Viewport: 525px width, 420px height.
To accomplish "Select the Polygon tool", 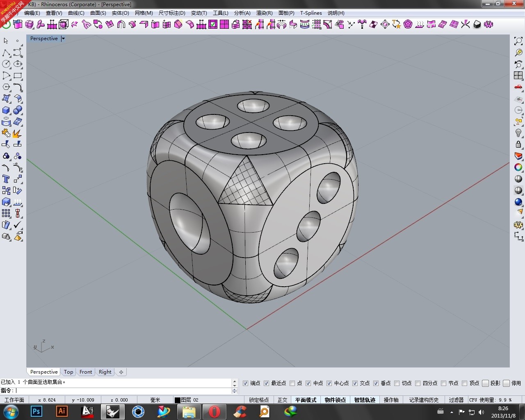I will 6,87.
